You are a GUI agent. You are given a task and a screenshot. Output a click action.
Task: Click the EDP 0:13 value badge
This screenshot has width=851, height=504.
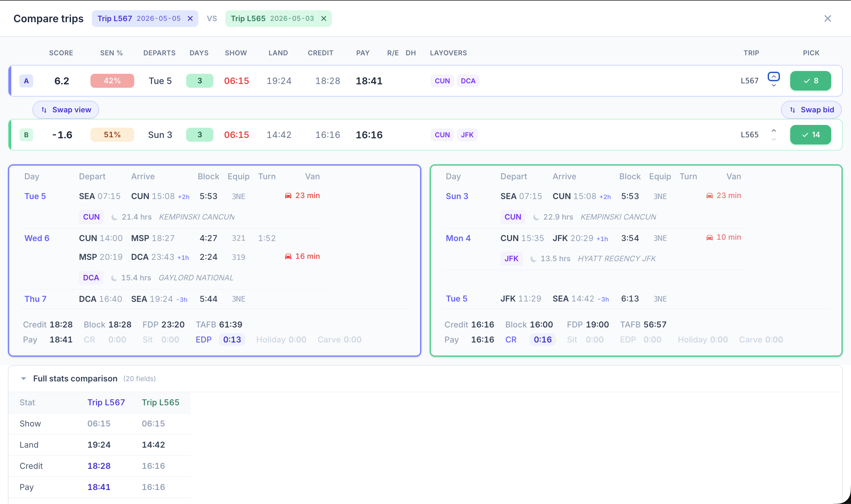232,340
